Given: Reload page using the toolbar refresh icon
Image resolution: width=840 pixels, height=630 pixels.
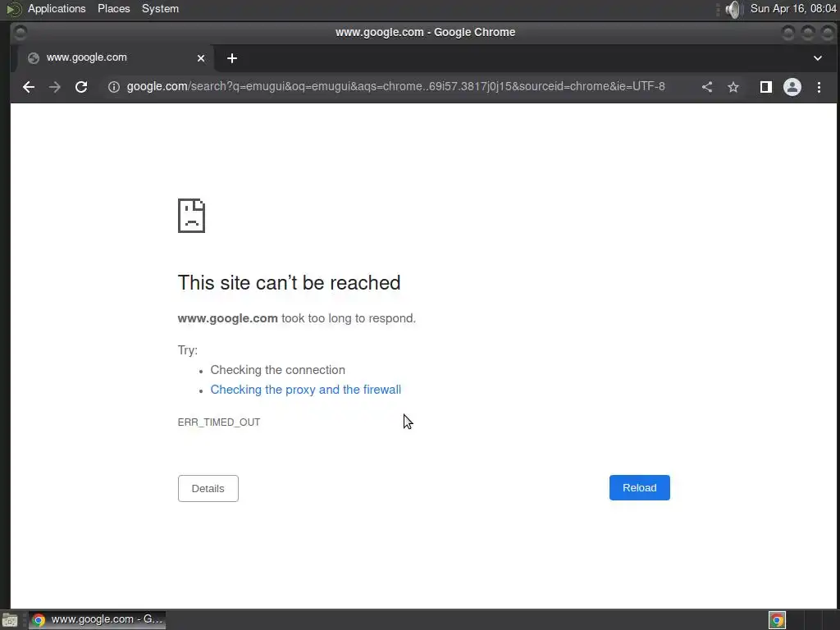Looking at the screenshot, I should [81, 87].
